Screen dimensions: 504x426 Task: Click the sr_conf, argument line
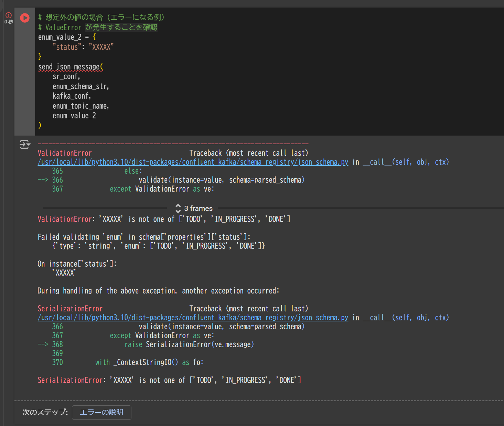click(x=66, y=76)
